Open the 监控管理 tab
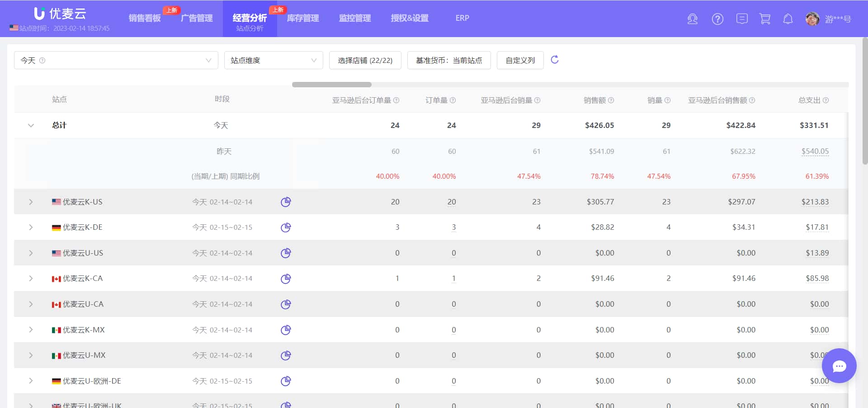 355,18
